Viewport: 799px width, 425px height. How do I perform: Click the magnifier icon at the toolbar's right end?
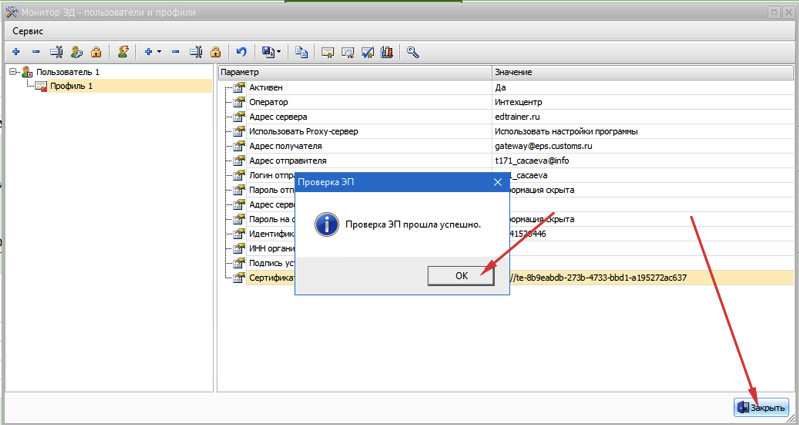(412, 52)
